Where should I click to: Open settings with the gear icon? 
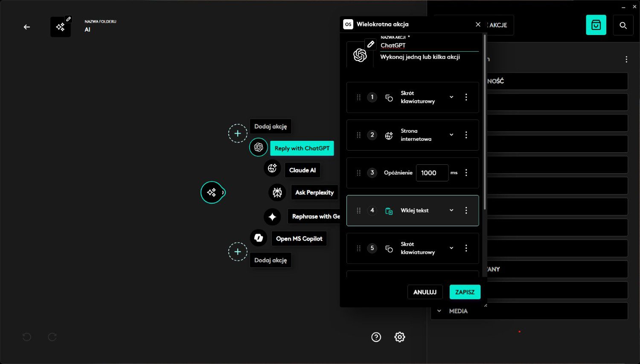coord(400,337)
